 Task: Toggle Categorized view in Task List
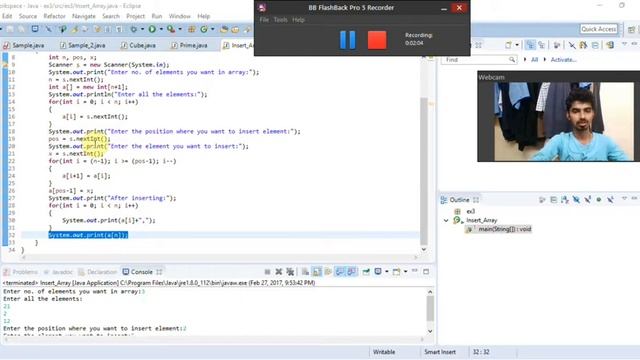click(x=530, y=45)
